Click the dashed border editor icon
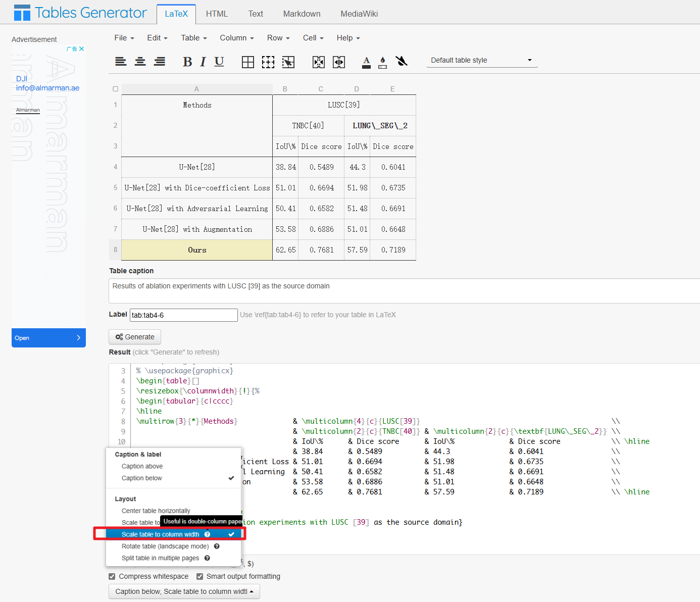Screen dimensions: 700x602 coord(268,62)
